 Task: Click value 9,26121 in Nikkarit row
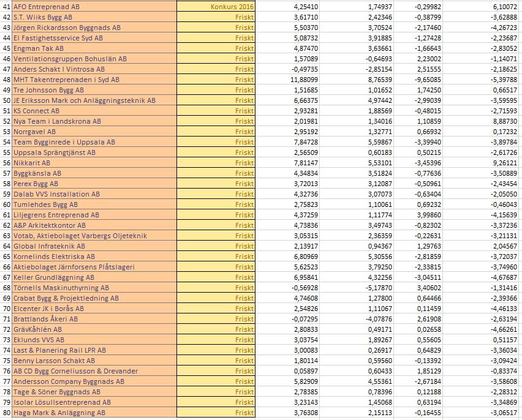click(x=480, y=163)
